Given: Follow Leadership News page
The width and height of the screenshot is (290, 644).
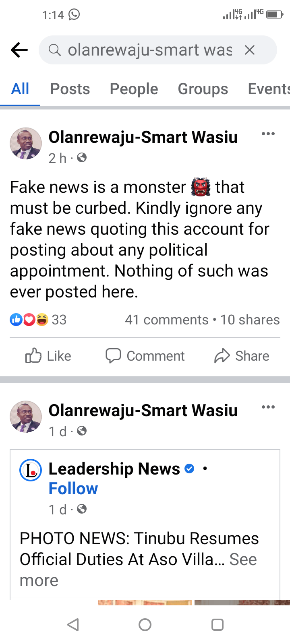Looking at the screenshot, I should click(x=73, y=489).
